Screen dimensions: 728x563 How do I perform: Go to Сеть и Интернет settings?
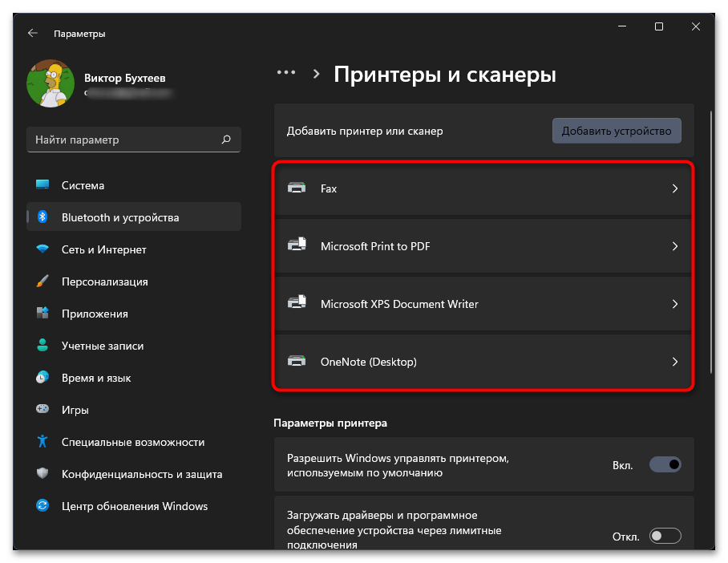(134, 249)
